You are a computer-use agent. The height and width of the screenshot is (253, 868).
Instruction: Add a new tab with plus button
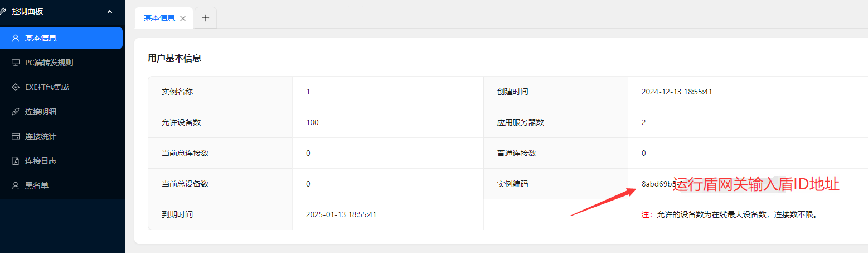coord(205,18)
